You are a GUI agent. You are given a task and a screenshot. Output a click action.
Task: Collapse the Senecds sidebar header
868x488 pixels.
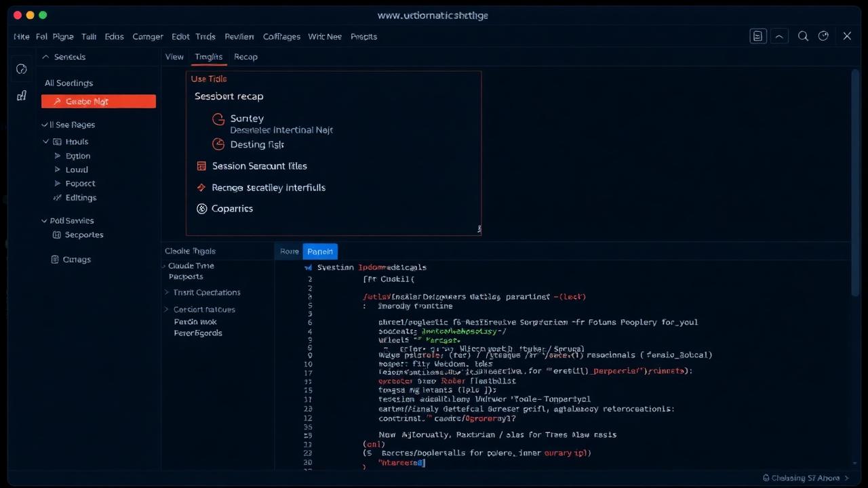point(46,57)
